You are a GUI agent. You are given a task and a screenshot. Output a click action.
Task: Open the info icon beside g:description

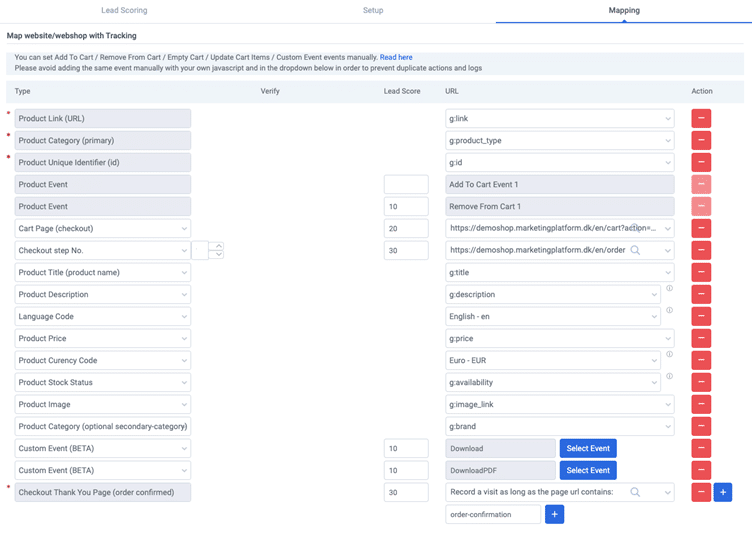tap(670, 288)
